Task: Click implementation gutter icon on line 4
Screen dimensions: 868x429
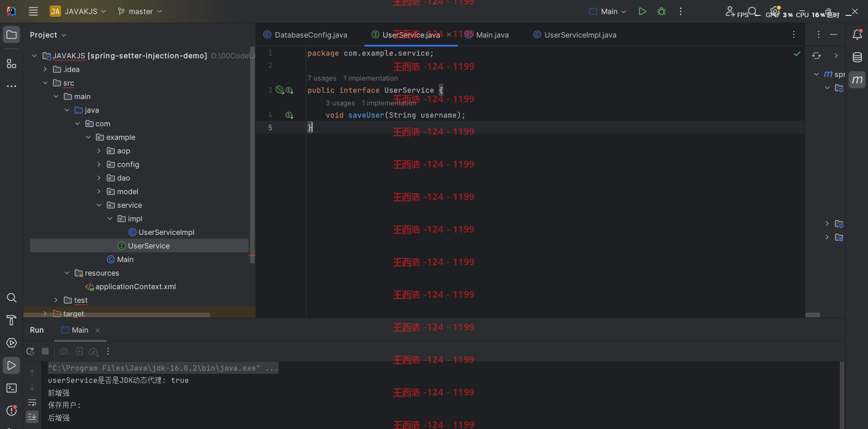Action: pyautogui.click(x=289, y=115)
